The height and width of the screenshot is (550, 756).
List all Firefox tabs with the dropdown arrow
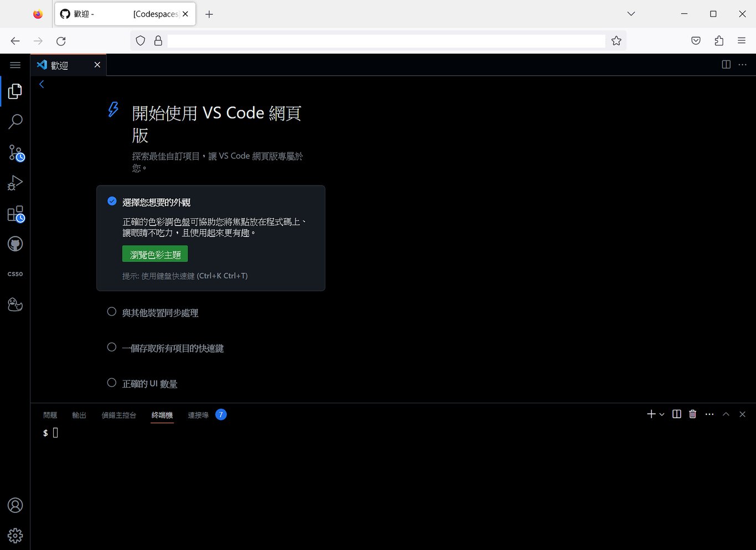[x=631, y=14]
